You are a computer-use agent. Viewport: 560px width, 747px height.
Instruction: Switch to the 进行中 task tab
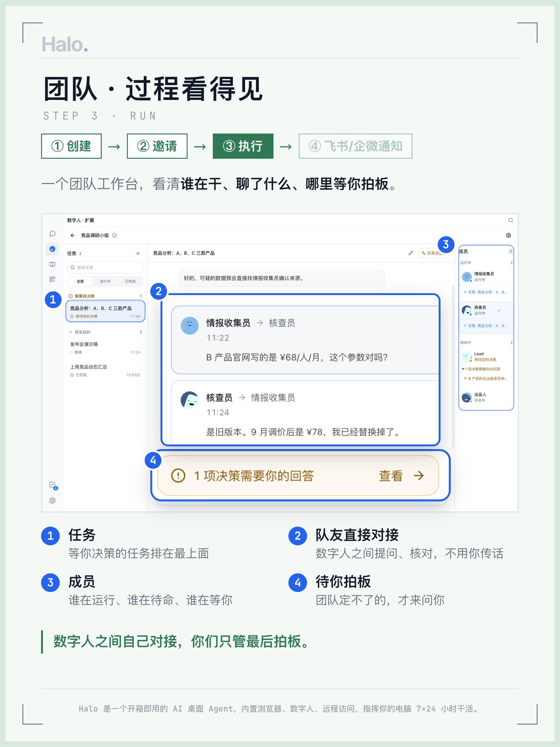coord(105,282)
